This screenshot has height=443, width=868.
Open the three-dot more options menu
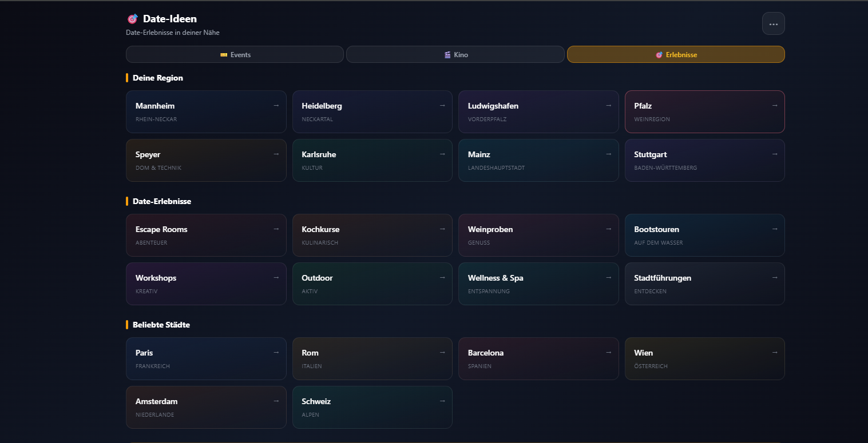click(773, 24)
